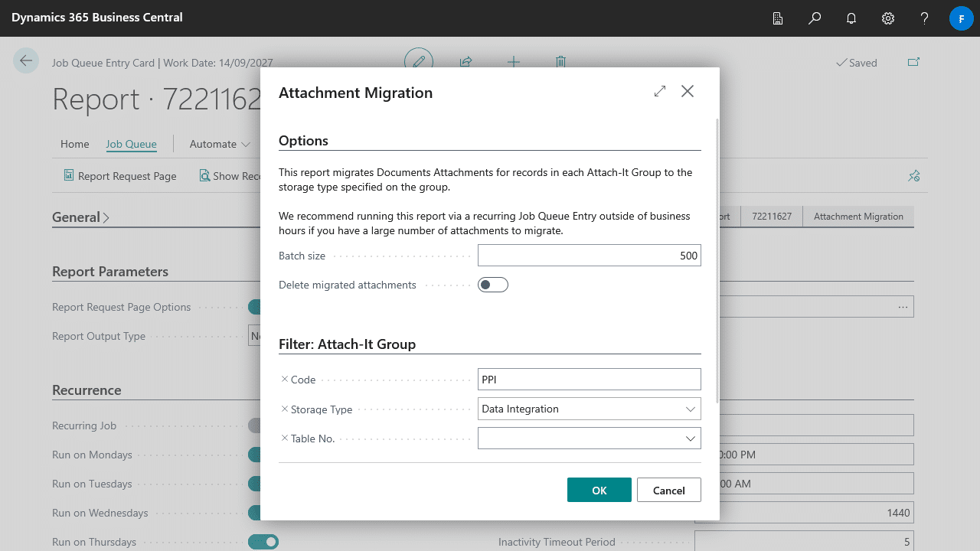Viewport: 980px width, 551px height.
Task: Remove the Storage Type filter with its X
Action: coord(285,409)
